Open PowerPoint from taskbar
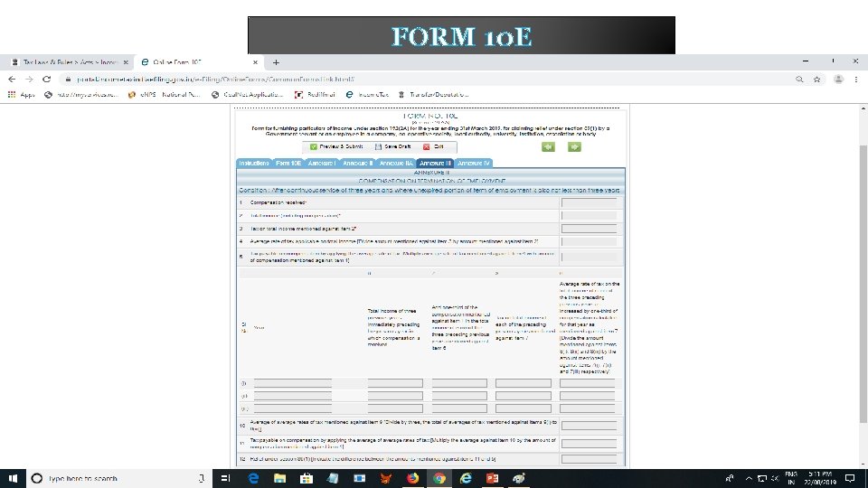868x488 pixels. click(x=492, y=478)
